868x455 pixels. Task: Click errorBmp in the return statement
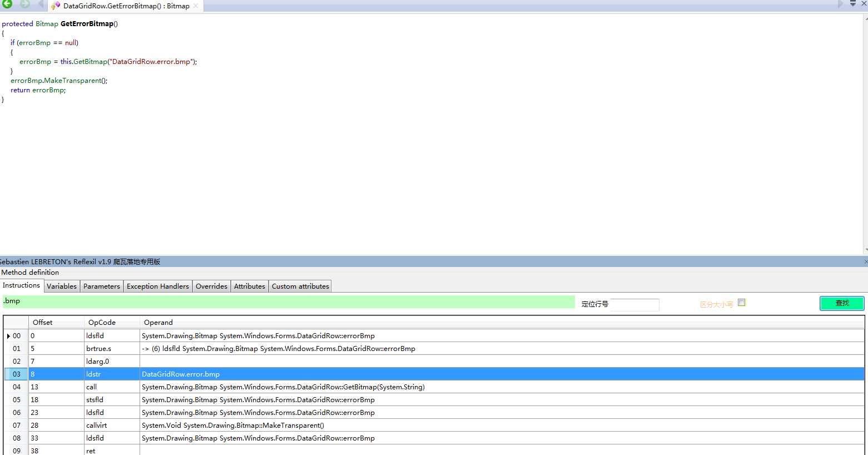click(x=48, y=90)
